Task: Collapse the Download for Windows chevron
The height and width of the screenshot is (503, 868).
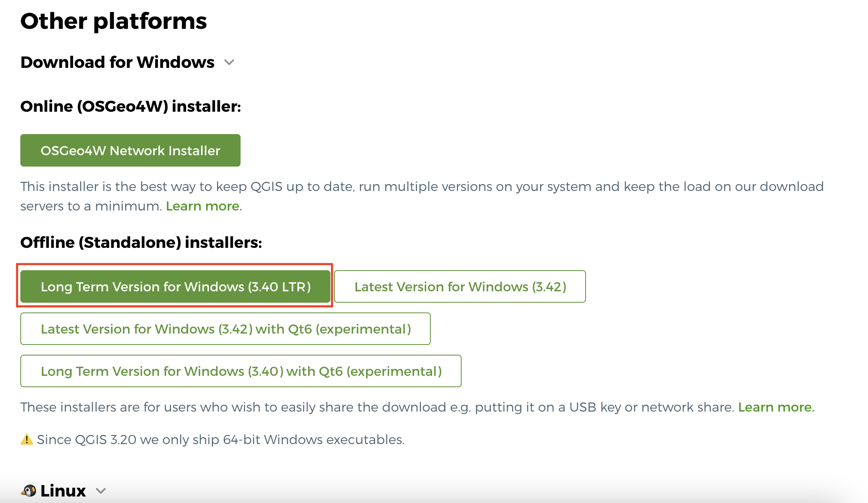Action: point(229,63)
